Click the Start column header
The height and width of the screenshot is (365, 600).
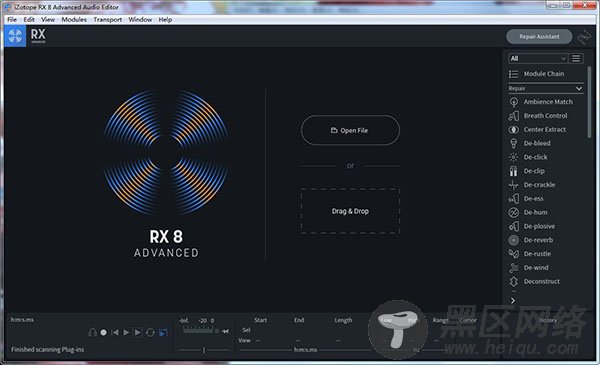coord(261,320)
